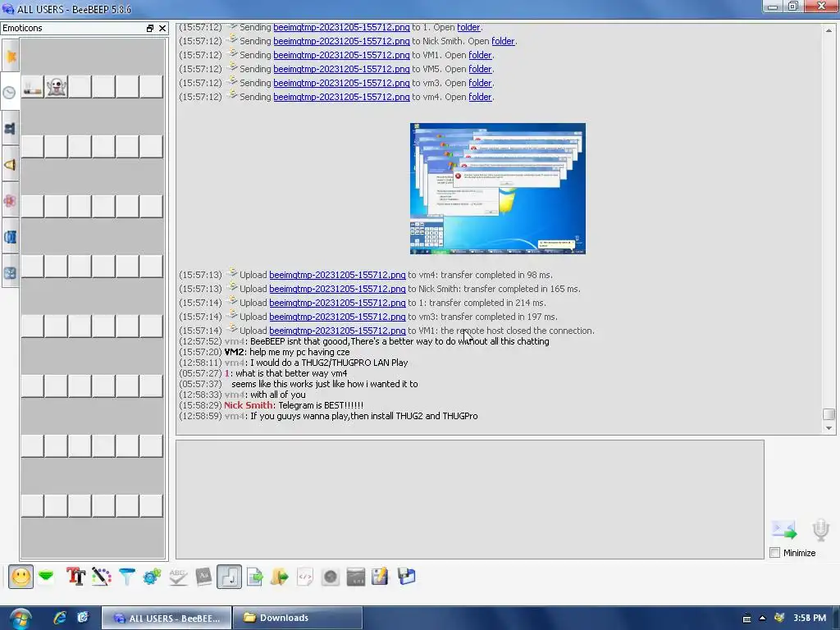840x630 pixels.
Task: Click the gray round record icon
Action: 331,577
